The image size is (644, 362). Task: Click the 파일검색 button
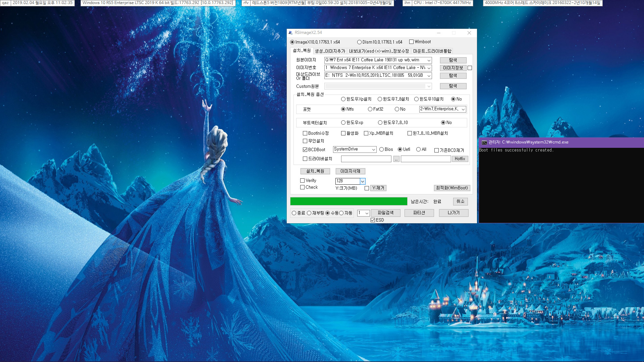(386, 213)
